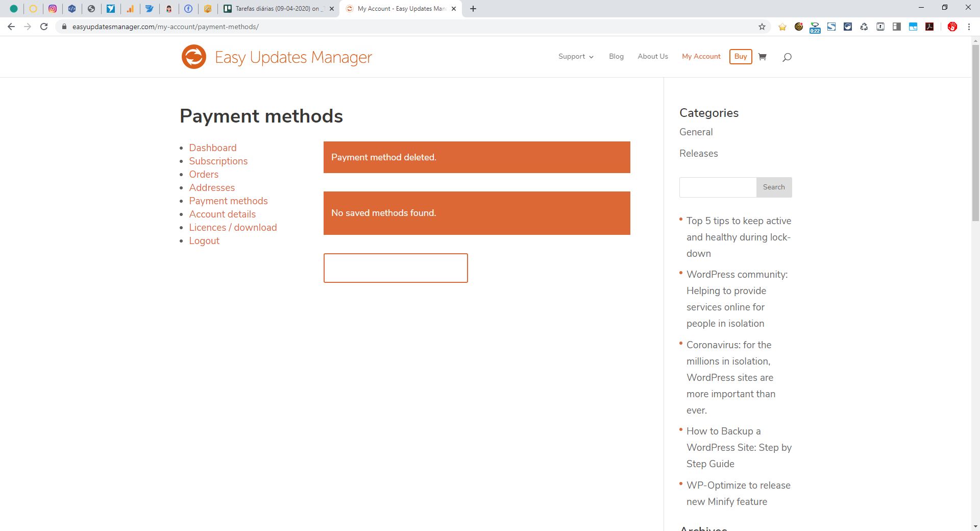Open the pinned yellow slides tab

click(x=208, y=9)
